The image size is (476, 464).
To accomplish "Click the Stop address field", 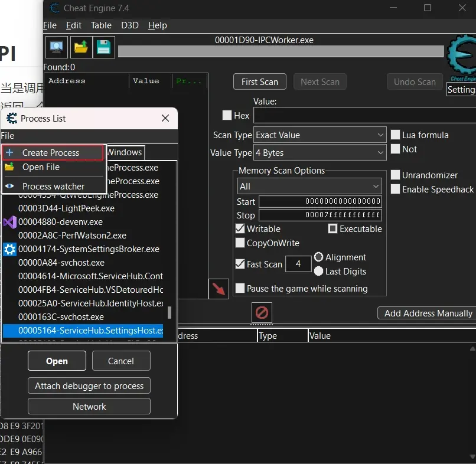I will pos(320,215).
